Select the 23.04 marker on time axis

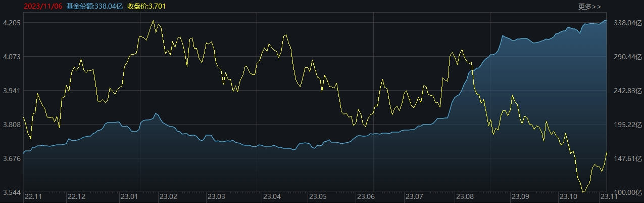(273, 196)
